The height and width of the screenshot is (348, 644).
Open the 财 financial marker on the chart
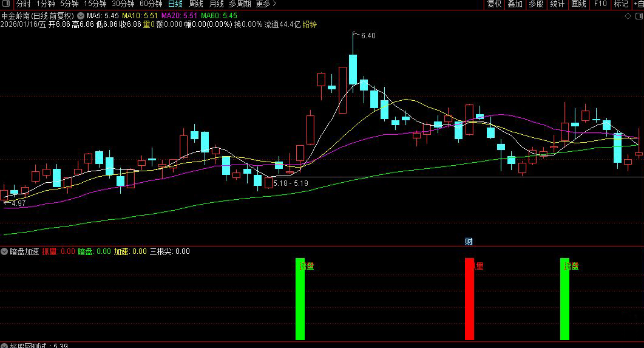click(469, 242)
